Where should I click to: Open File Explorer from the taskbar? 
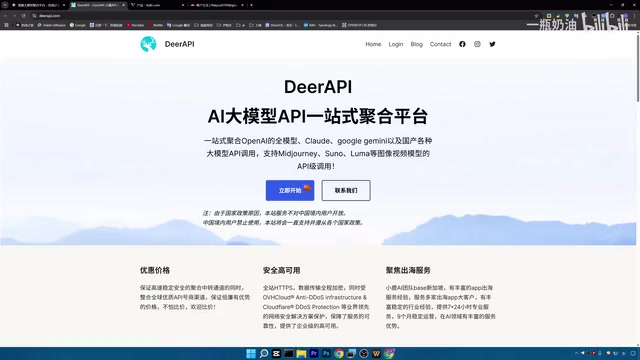[x=301, y=353]
